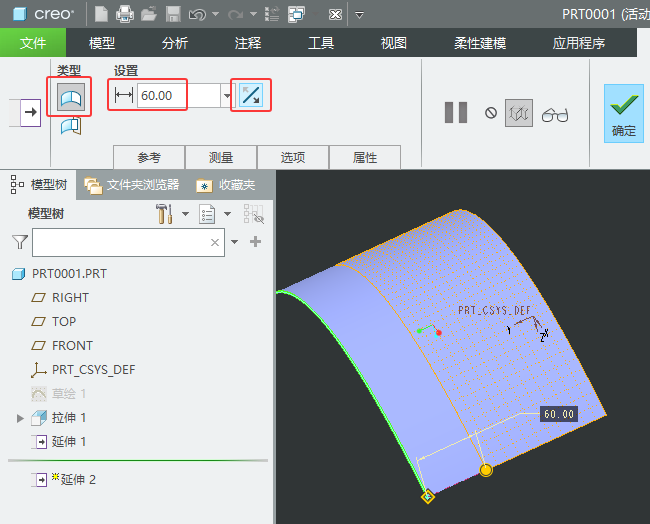Click the glasses verify preview icon
This screenshot has width=650, height=524.
(x=555, y=114)
